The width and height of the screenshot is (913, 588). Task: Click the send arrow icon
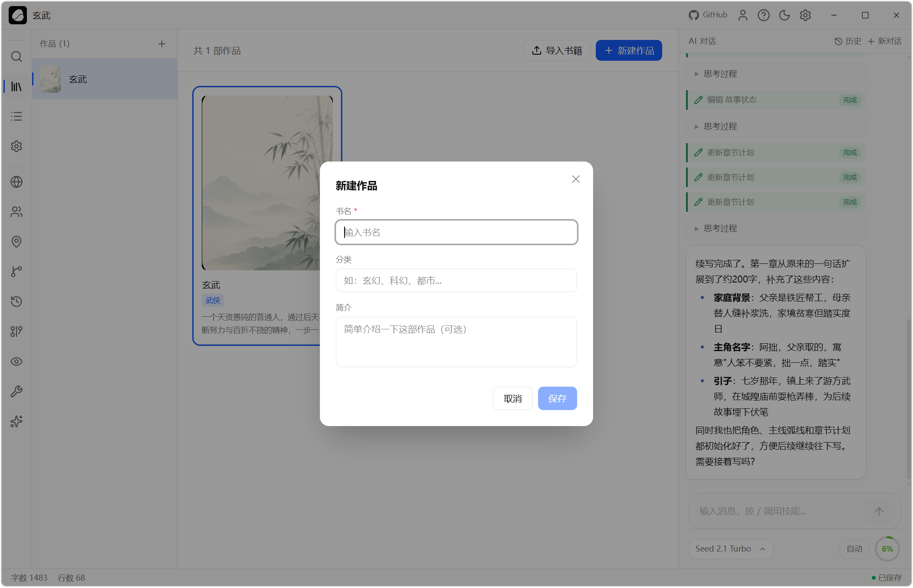(879, 511)
